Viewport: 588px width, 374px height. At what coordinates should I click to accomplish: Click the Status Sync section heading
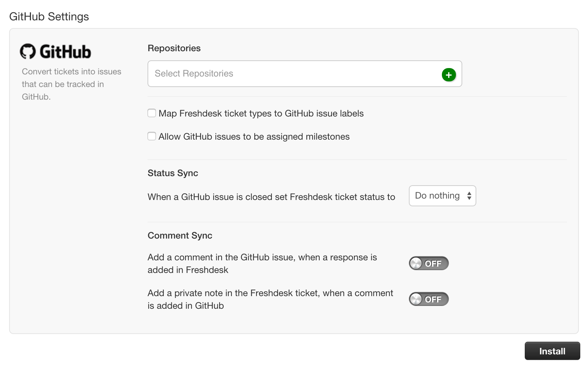point(173,173)
